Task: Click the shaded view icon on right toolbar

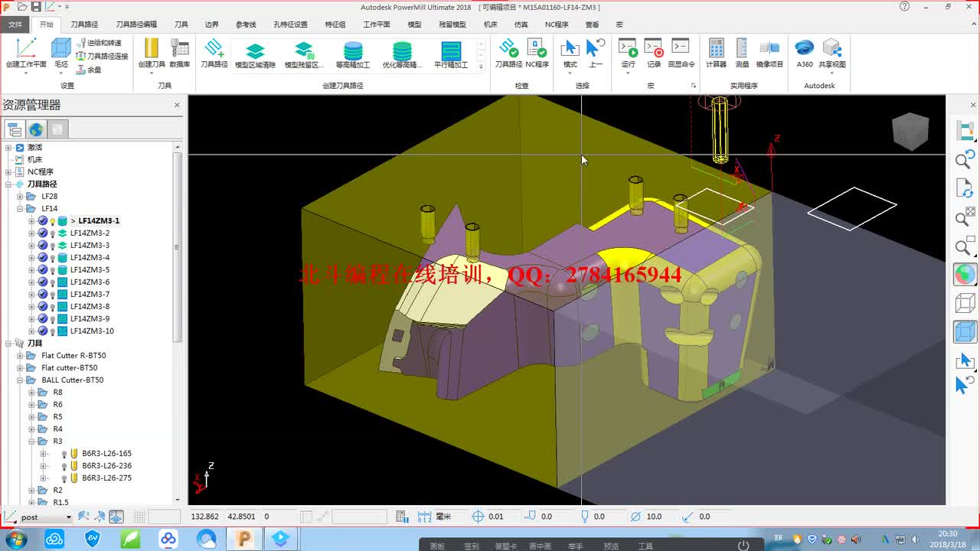Action: 965,274
